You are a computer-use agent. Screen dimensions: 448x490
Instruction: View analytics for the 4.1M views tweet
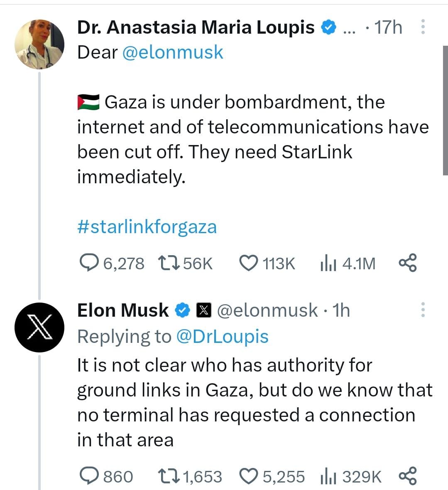pyautogui.click(x=328, y=263)
